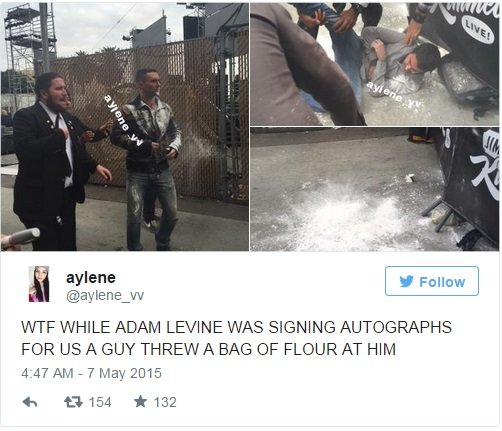Click the @aylene_vv handle

pos(105,295)
